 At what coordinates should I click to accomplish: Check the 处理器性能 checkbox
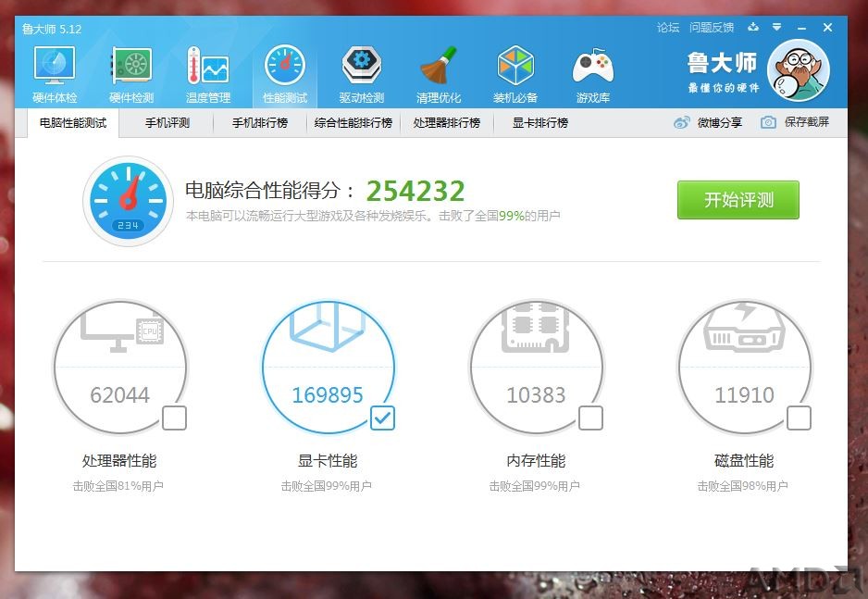click(174, 418)
